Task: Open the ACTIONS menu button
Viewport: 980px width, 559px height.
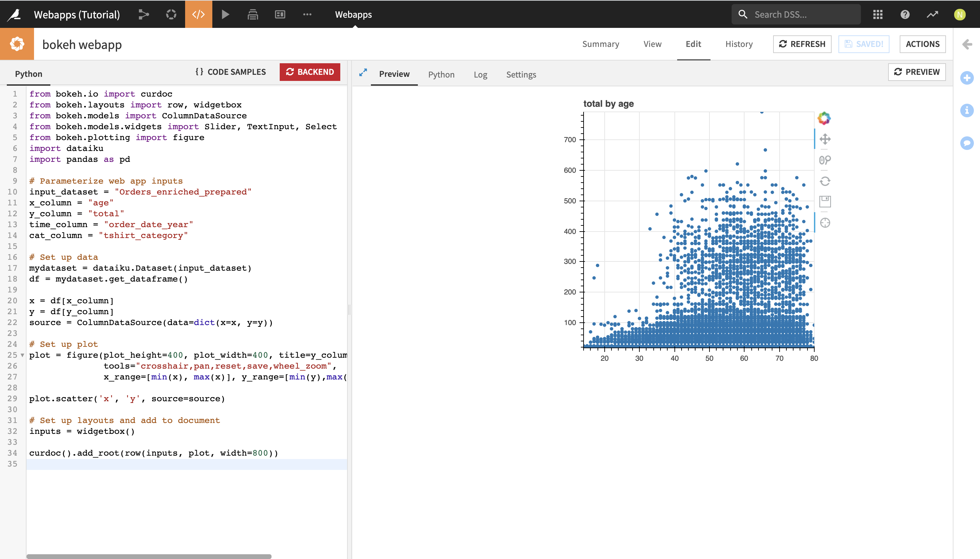Action: click(x=923, y=44)
